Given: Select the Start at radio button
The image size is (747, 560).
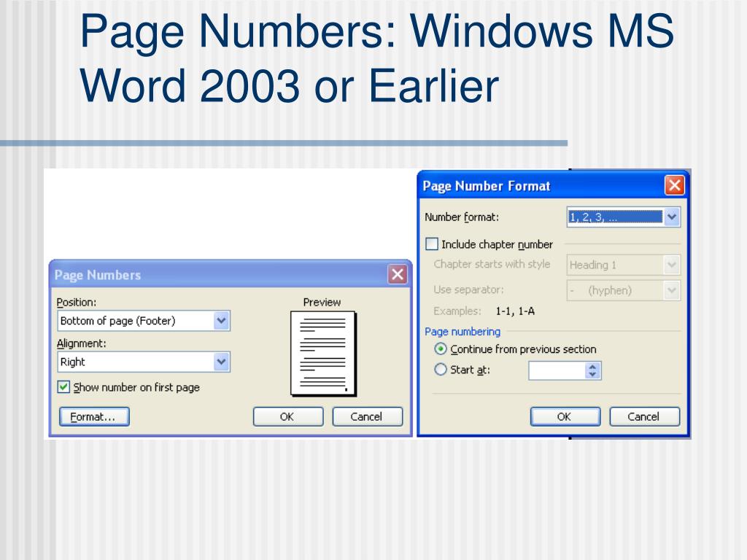Looking at the screenshot, I should [441, 370].
